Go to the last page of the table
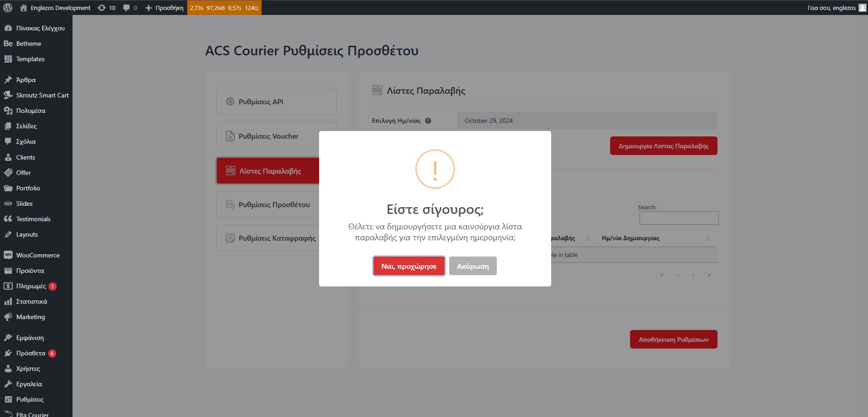Screen dimensions: 868x417 (x=709, y=275)
